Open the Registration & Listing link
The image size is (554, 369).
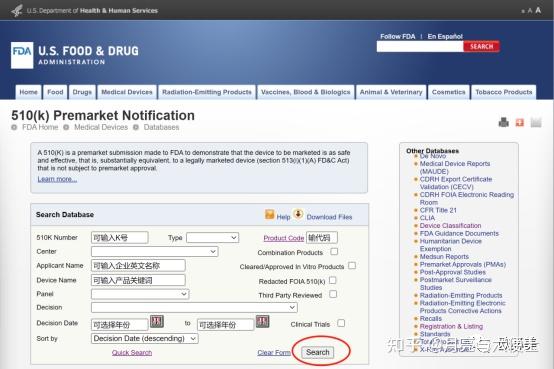(x=451, y=326)
